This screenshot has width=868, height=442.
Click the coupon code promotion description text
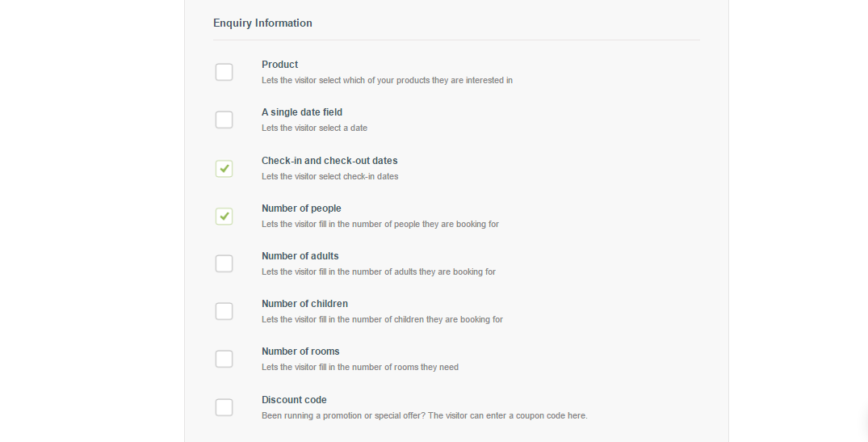click(424, 416)
